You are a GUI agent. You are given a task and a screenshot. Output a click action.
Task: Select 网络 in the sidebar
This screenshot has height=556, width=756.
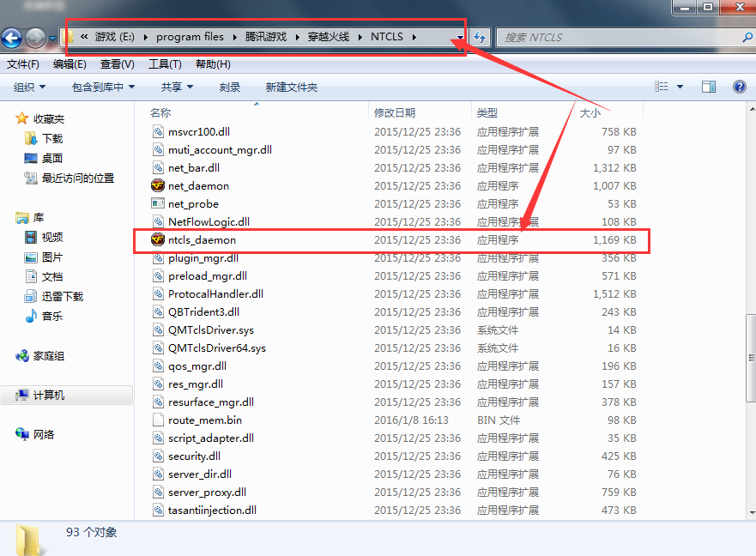[44, 434]
